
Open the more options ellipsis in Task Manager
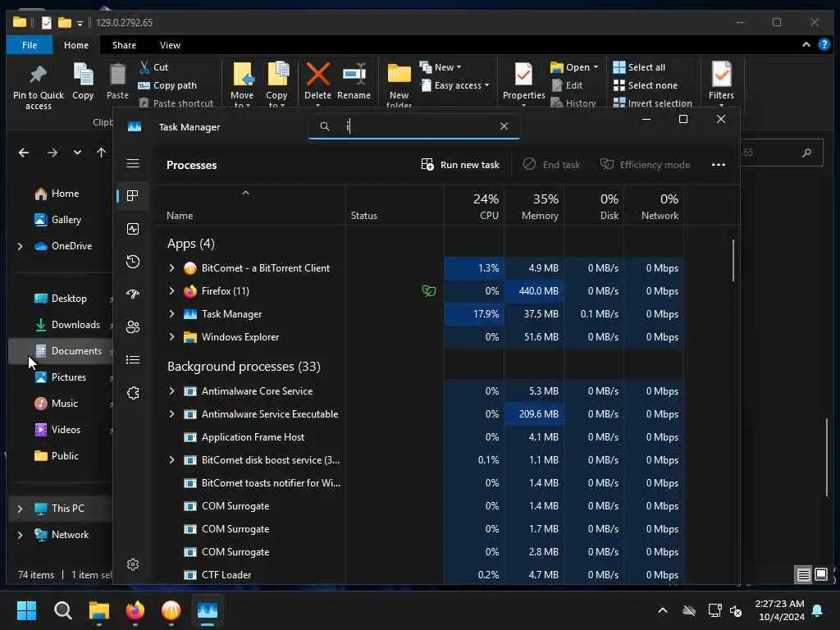click(x=719, y=164)
